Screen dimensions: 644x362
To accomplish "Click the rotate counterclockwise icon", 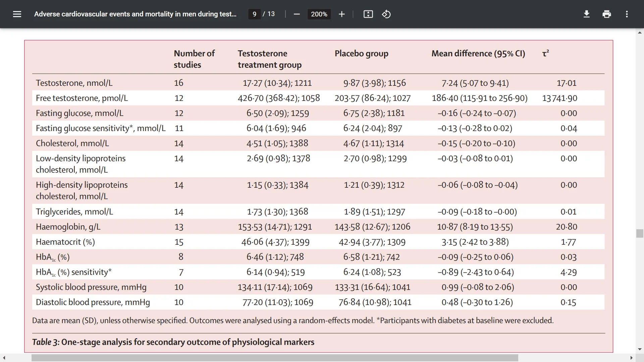I will click(386, 14).
